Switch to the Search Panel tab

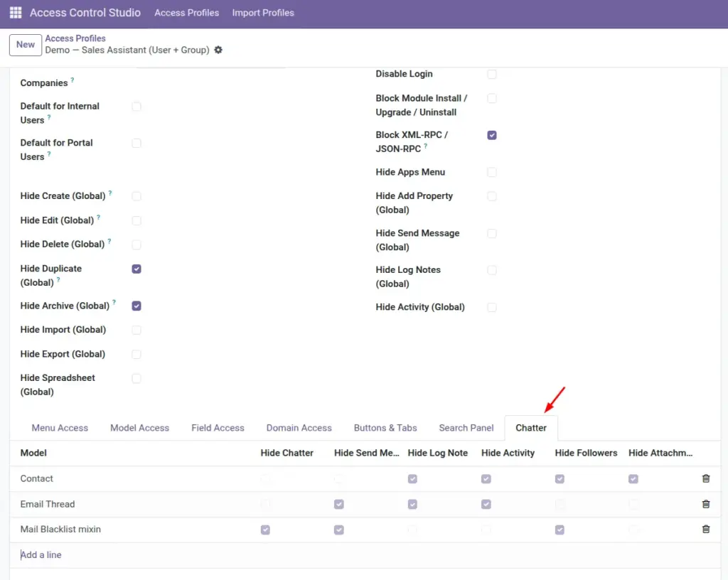pyautogui.click(x=466, y=428)
